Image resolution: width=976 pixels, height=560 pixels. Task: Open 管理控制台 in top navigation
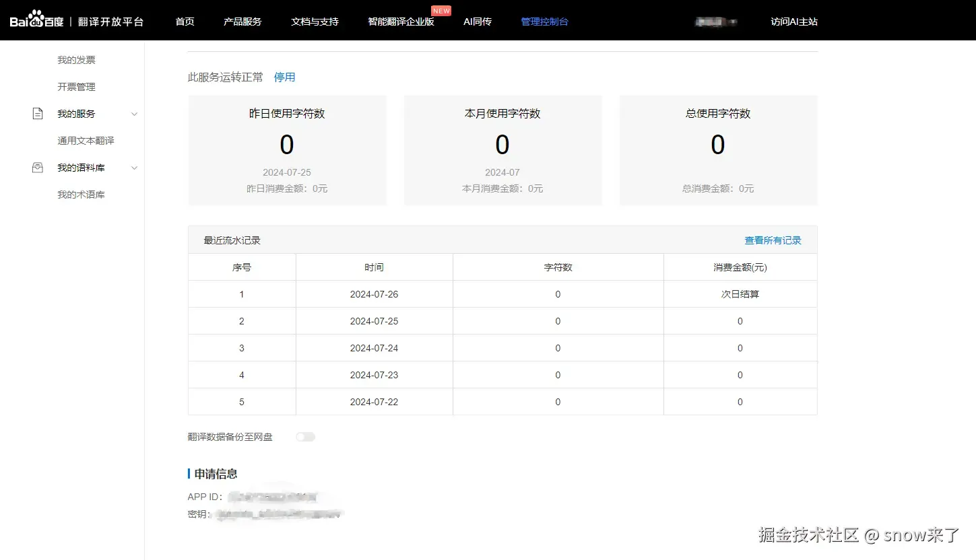[x=544, y=22]
